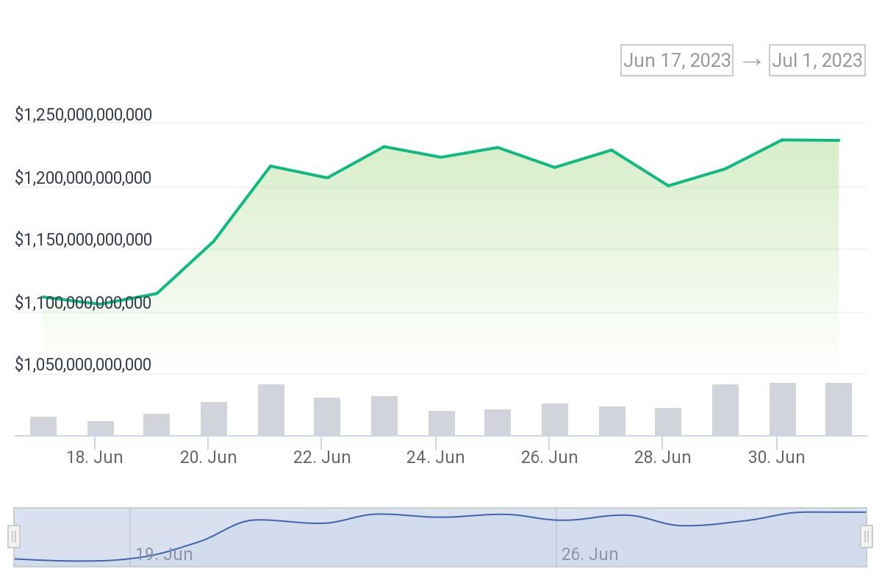
Task: Click the volume bar above 26. Jun
Action: pos(555,420)
